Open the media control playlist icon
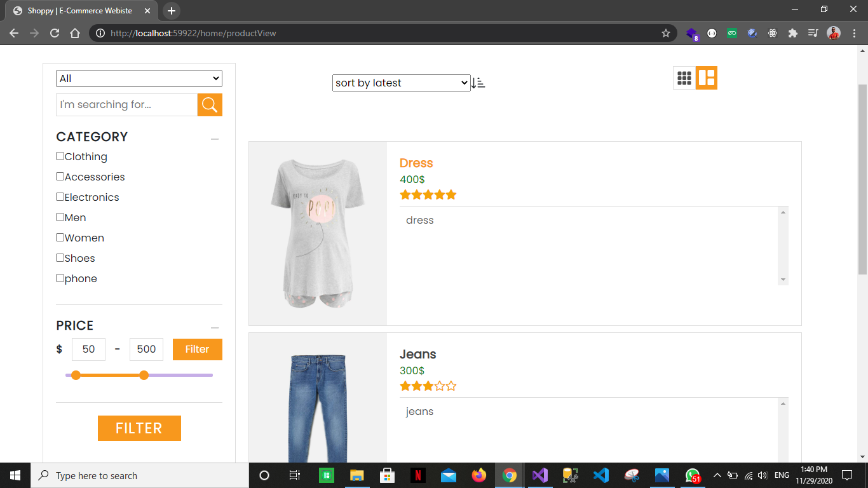The height and width of the screenshot is (488, 868). click(813, 33)
